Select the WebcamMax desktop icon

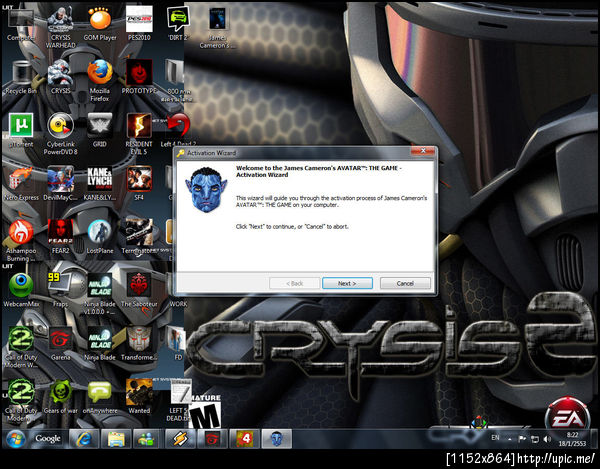tap(21, 290)
